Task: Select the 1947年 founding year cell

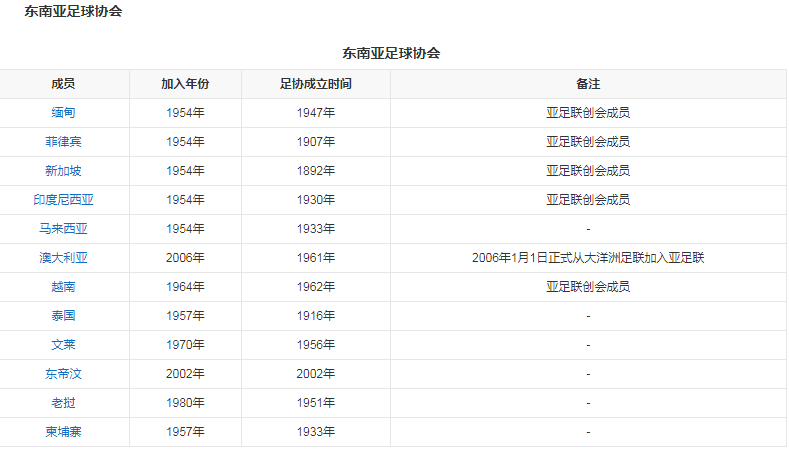Action: coord(315,113)
